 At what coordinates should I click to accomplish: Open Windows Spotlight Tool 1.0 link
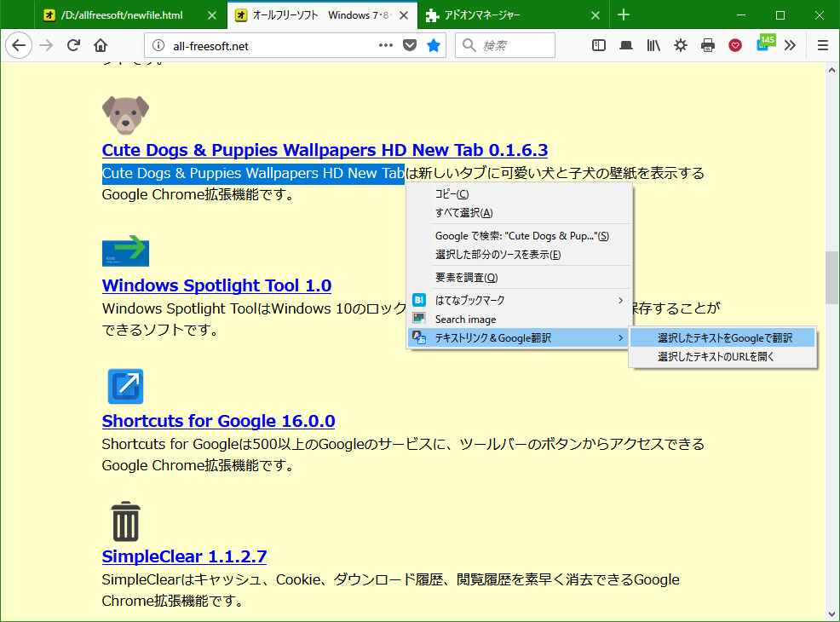tap(216, 285)
